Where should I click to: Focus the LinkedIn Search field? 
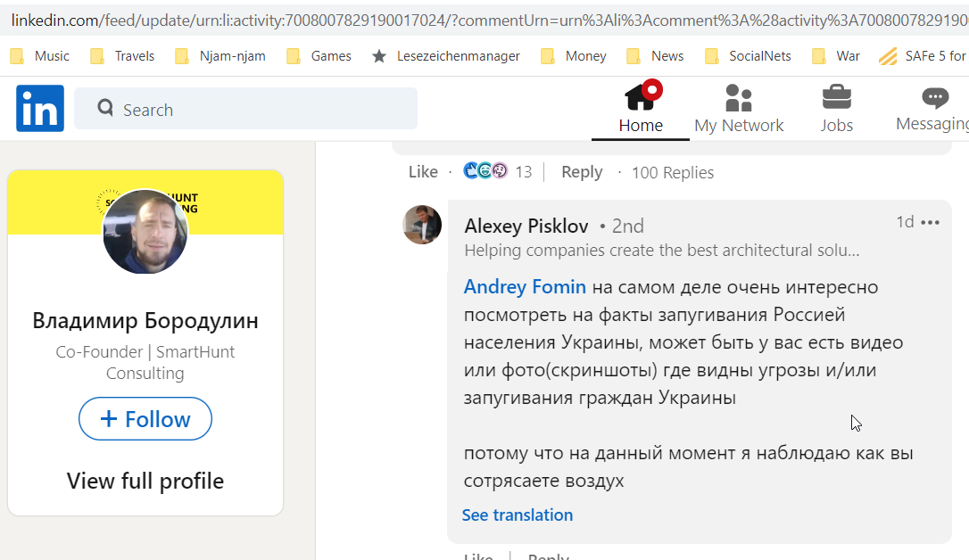pos(246,109)
